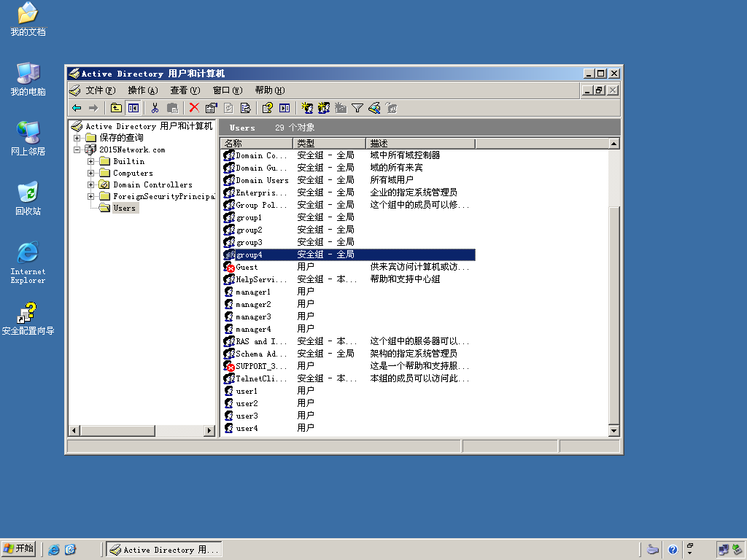Click the Create New Group icon
The width and height of the screenshot is (747, 560).
pos(324,108)
